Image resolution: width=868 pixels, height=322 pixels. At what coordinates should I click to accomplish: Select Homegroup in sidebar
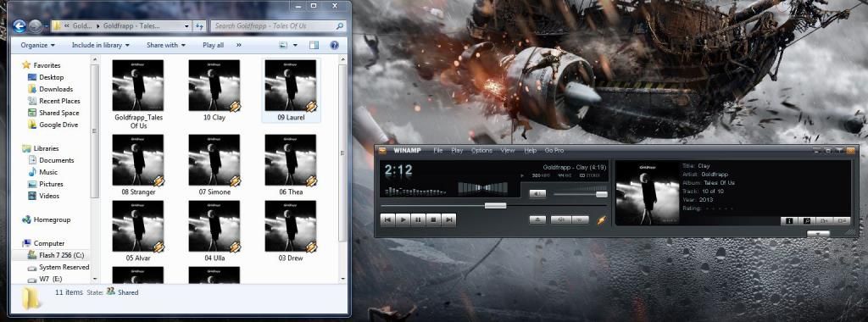point(46,219)
